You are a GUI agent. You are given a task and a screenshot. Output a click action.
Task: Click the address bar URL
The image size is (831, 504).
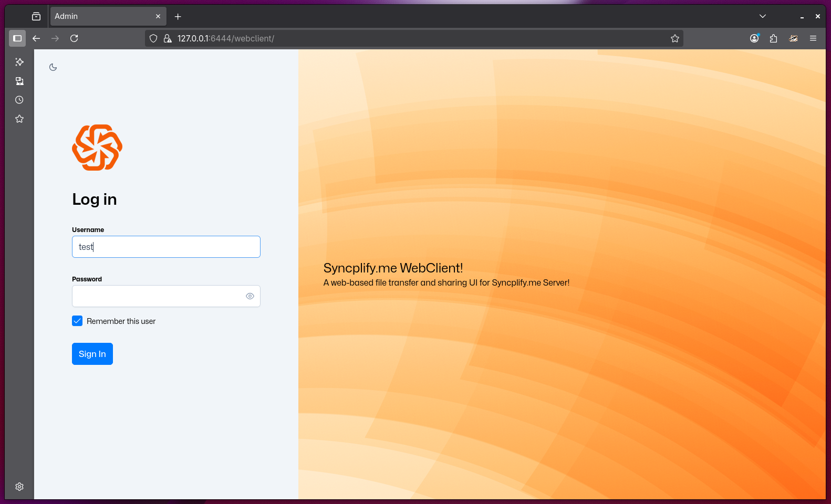pyautogui.click(x=226, y=38)
